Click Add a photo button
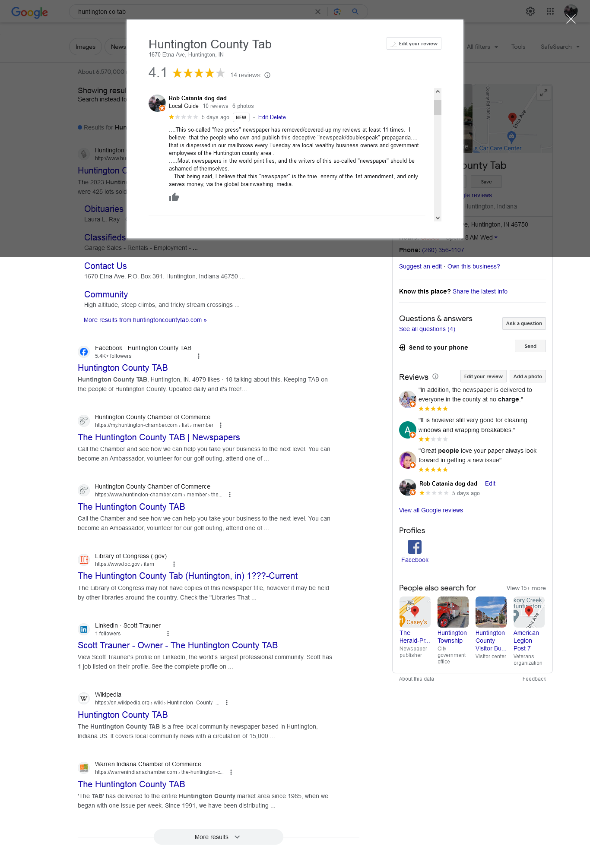The width and height of the screenshot is (590, 868). click(x=528, y=376)
